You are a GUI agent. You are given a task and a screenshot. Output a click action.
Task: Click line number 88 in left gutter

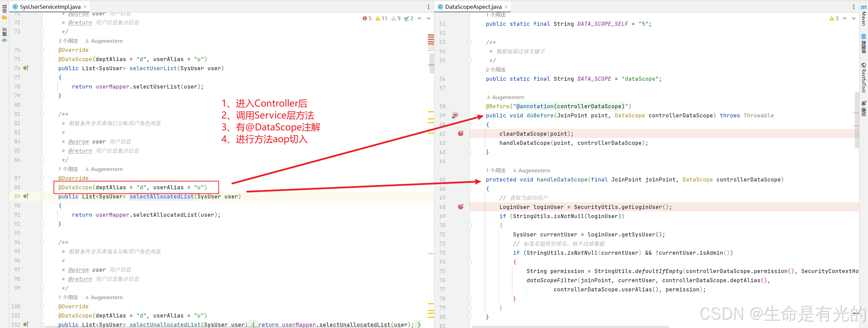17,187
